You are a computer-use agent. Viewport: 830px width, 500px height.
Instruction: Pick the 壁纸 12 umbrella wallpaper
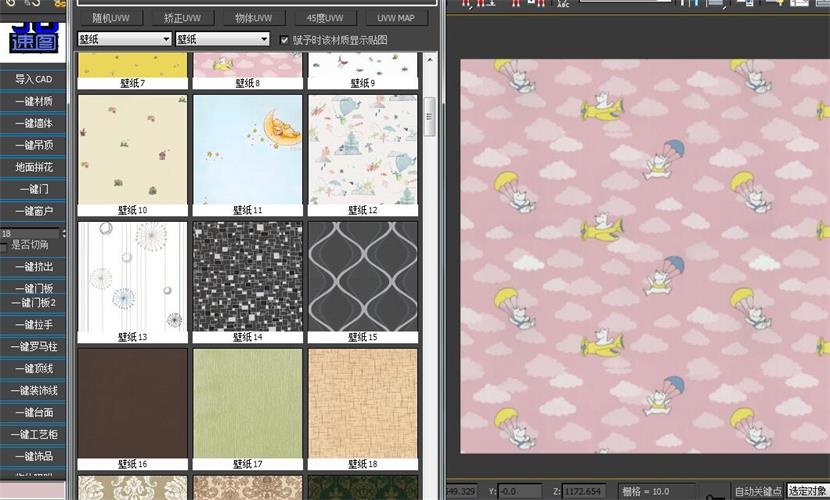[363, 150]
